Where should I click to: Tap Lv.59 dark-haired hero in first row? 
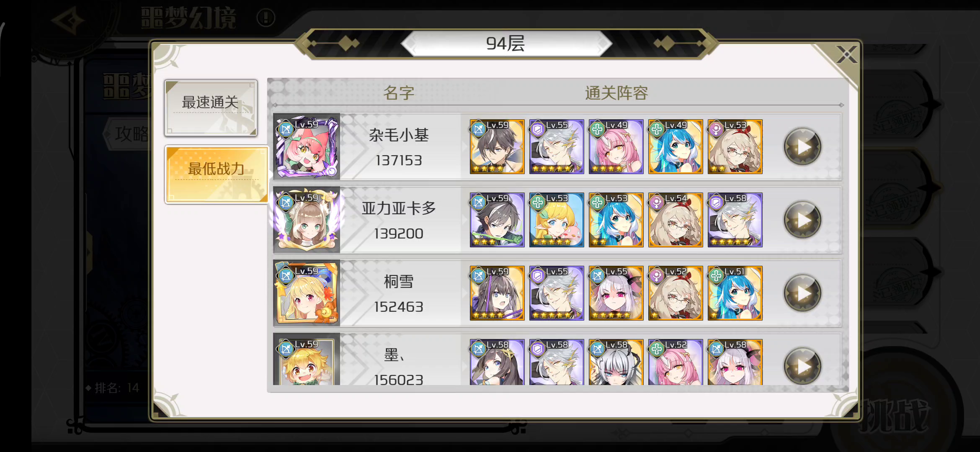pyautogui.click(x=497, y=146)
